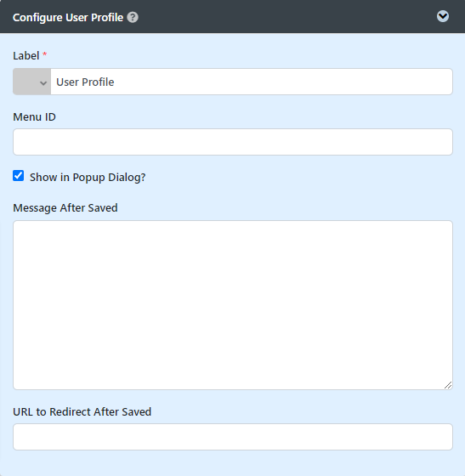The width and height of the screenshot is (465, 476).
Task: Click the red required asterisk
Action: click(44, 54)
